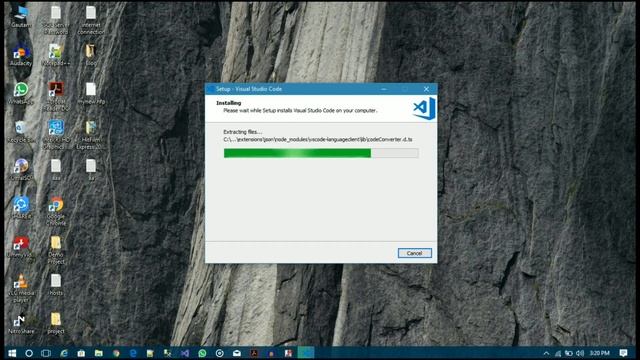The height and width of the screenshot is (360, 640).
Task: Open Task View in the taskbar
Action: pos(46,353)
